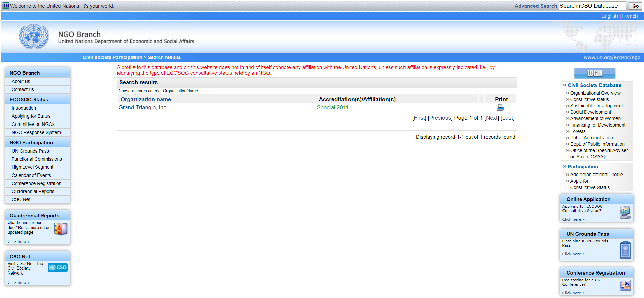644x298 pixels.
Task: Go to Next results page
Action: click(492, 118)
